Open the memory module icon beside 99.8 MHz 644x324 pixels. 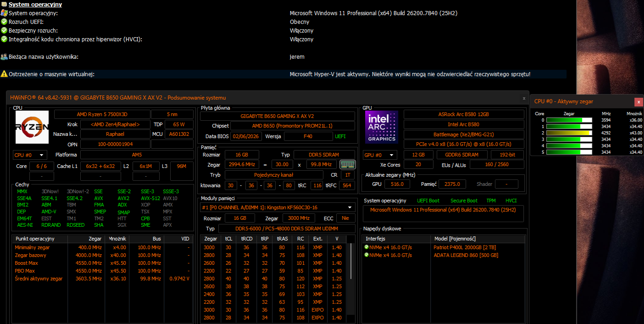coord(347,164)
